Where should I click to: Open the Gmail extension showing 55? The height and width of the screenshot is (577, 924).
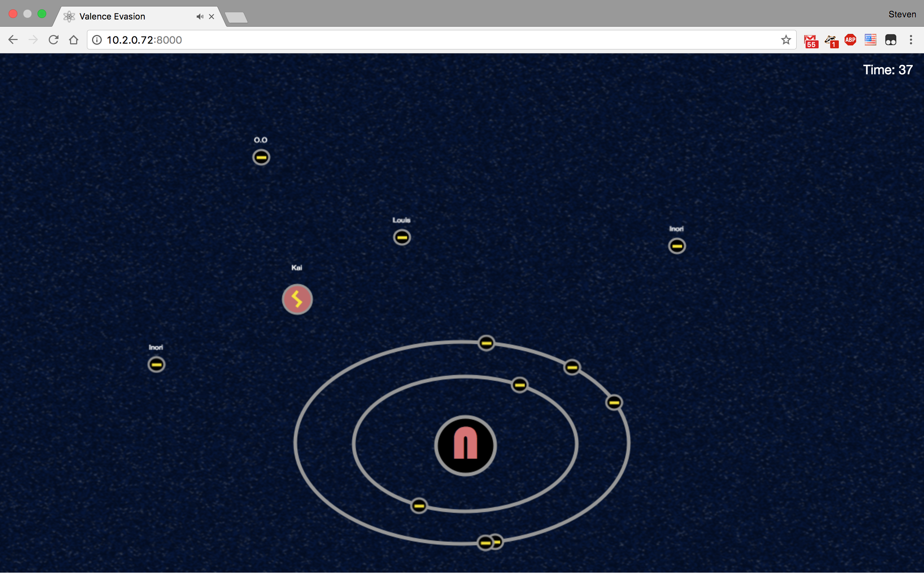coord(810,40)
